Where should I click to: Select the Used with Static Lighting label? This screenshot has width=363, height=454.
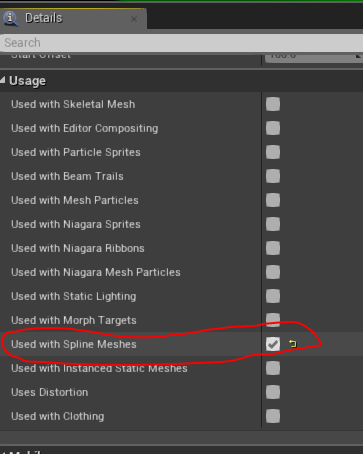(74, 297)
